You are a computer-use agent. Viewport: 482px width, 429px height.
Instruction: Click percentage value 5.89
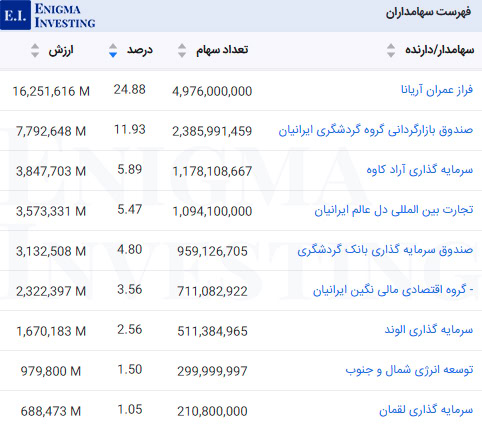(129, 169)
